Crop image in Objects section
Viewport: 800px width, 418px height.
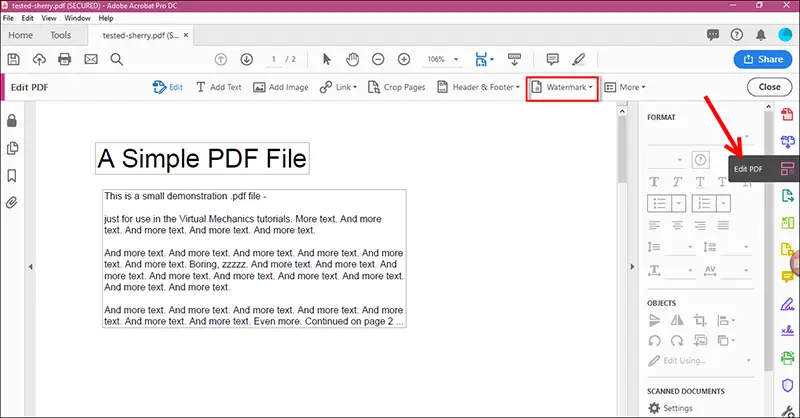[x=699, y=321]
